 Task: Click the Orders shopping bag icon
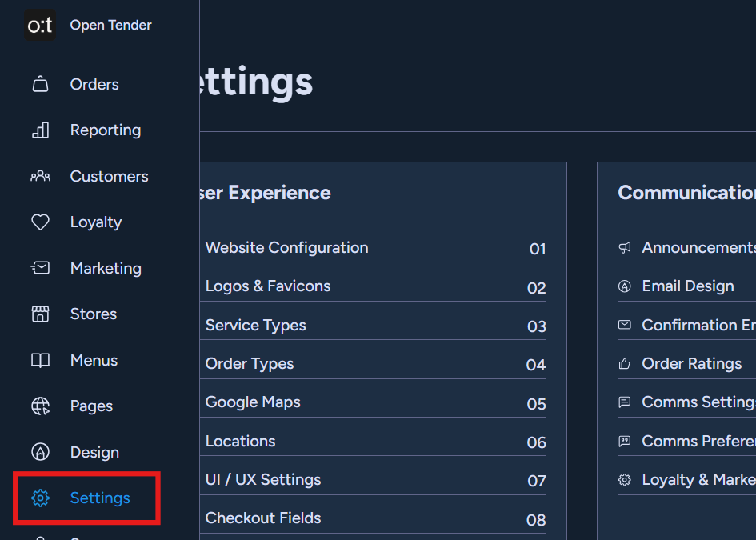tap(40, 84)
